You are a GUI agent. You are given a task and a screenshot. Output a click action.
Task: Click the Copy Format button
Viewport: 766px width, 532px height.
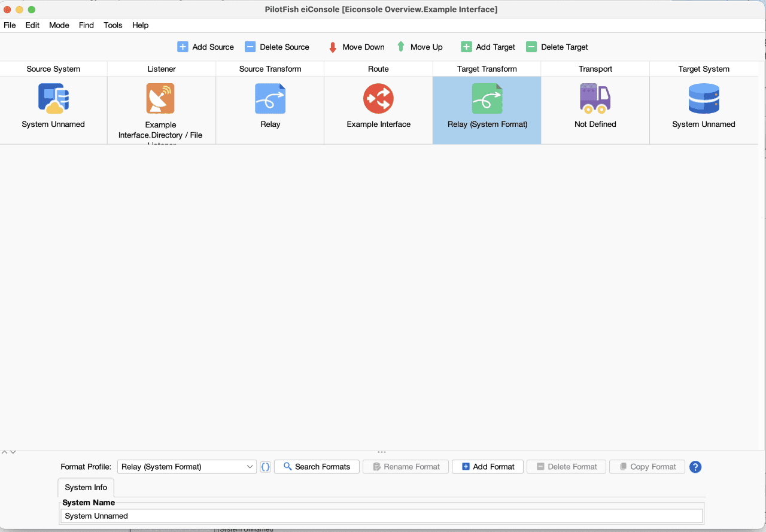click(x=648, y=467)
